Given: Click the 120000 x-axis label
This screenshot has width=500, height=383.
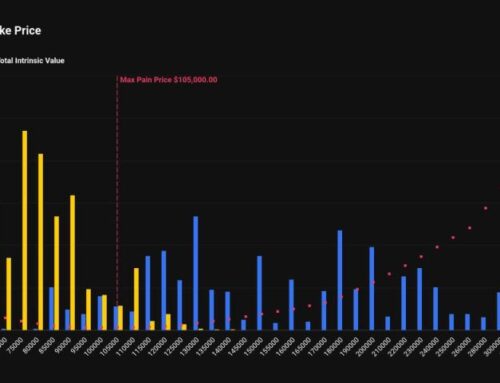Looking at the screenshot, I should click(x=158, y=347).
